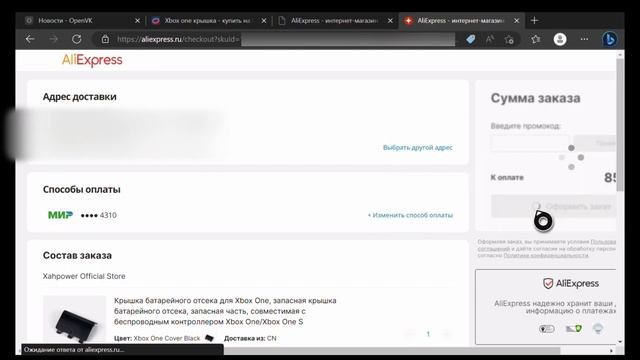The height and width of the screenshot is (360, 640).
Task: Open the Favorites list icon
Action: pyautogui.click(x=536, y=39)
